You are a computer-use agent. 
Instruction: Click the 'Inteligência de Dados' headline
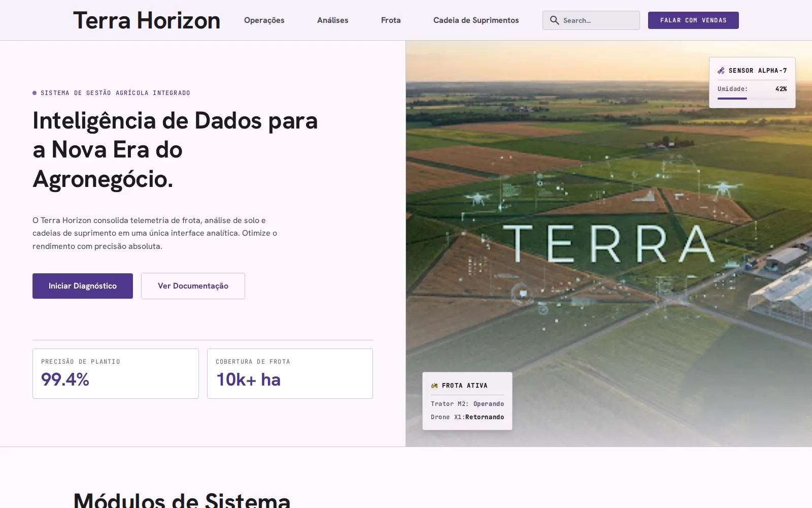[175, 150]
